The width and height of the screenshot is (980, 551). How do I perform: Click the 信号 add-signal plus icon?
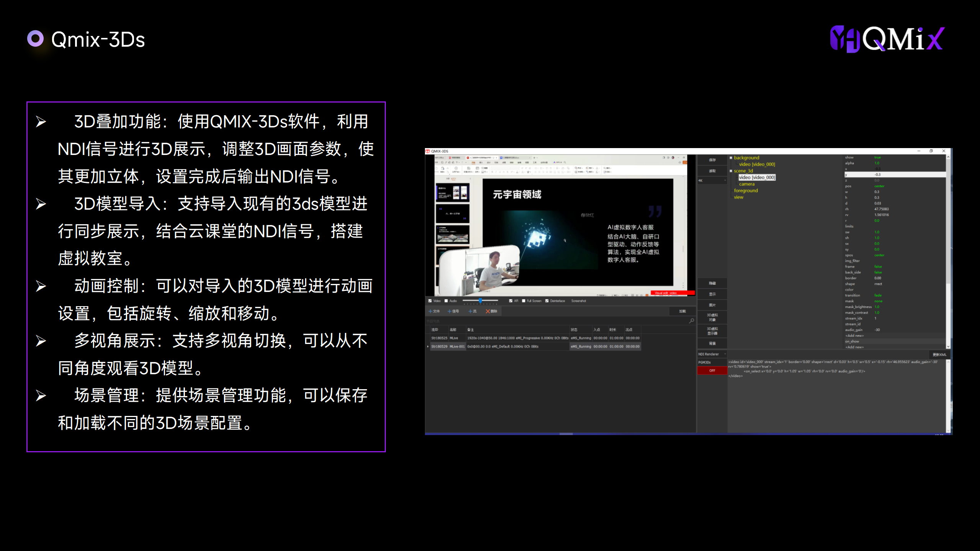pyautogui.click(x=450, y=311)
